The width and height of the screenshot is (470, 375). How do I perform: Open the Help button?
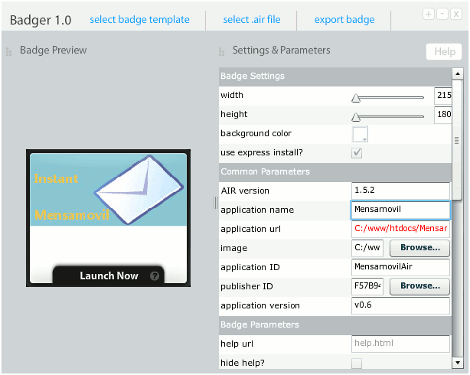pyautogui.click(x=444, y=52)
